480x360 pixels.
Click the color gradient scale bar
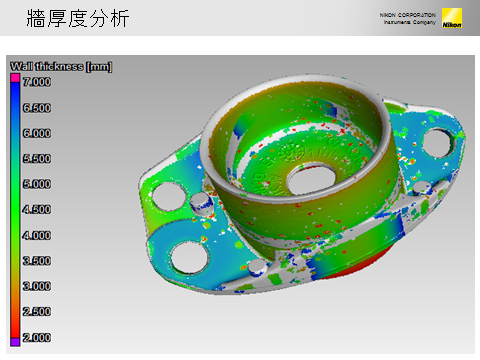tap(15, 210)
